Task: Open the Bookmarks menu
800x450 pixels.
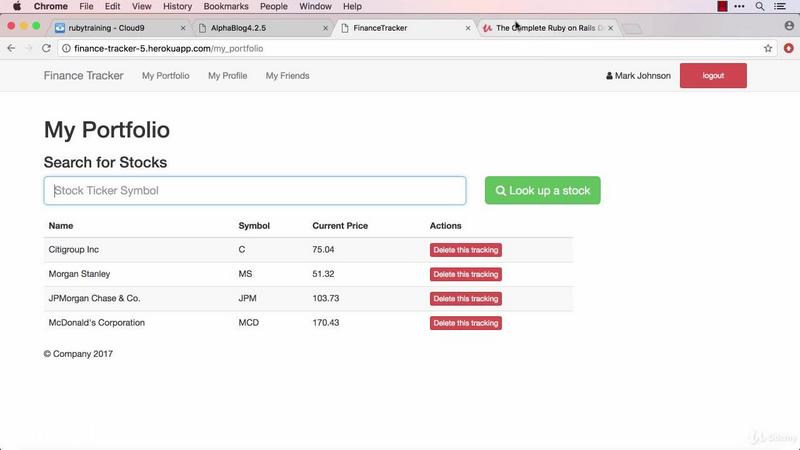Action: 226,6
